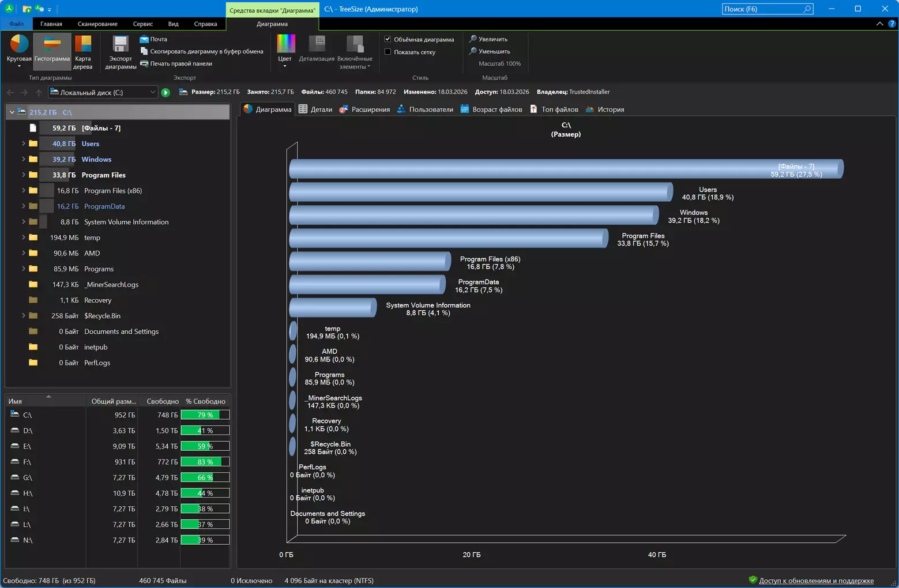Click into the Поиск (F6) search field
Screen dimensions: 899x588
pyautogui.click(x=761, y=9)
